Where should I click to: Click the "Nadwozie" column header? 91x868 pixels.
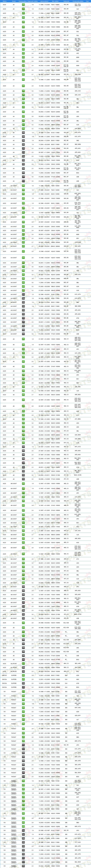tap(66, 1)
